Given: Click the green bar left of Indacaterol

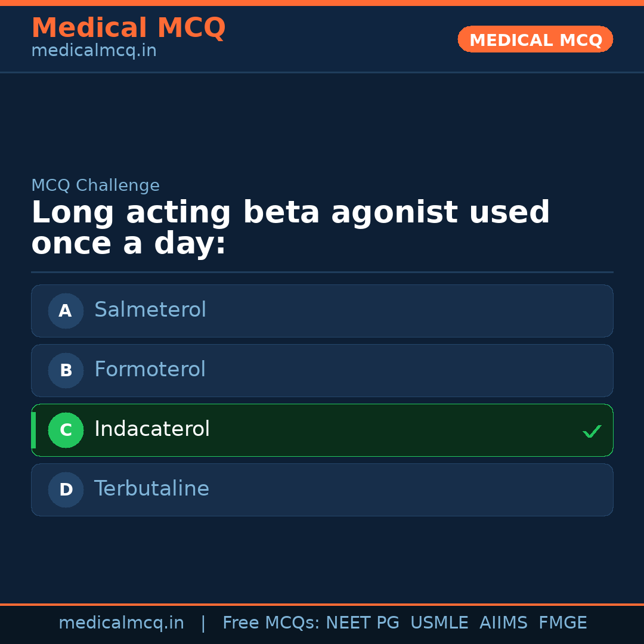Looking at the screenshot, I should tap(33, 430).
